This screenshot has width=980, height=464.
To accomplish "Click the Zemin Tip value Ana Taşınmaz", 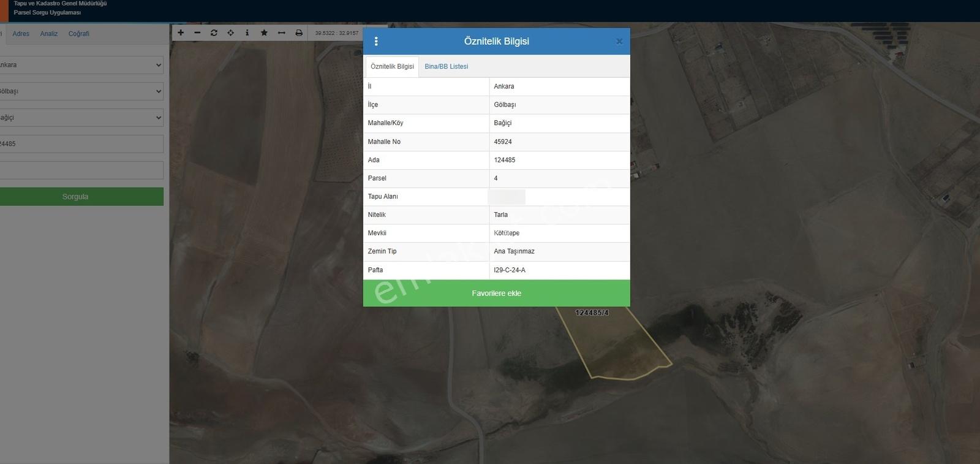I will (x=514, y=251).
